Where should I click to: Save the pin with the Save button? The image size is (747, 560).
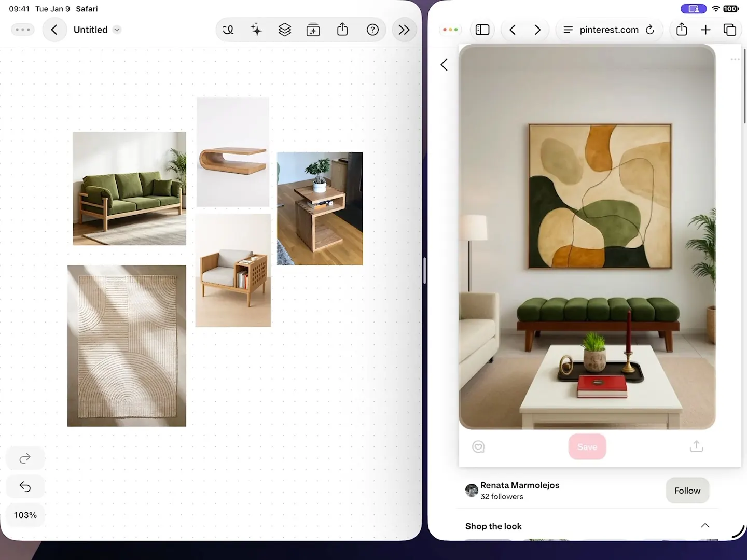click(587, 447)
